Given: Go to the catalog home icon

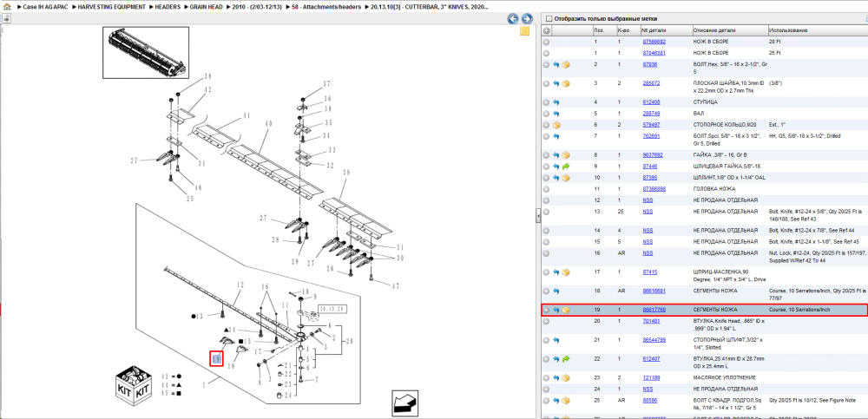Looking at the screenshot, I should [x=7, y=8].
